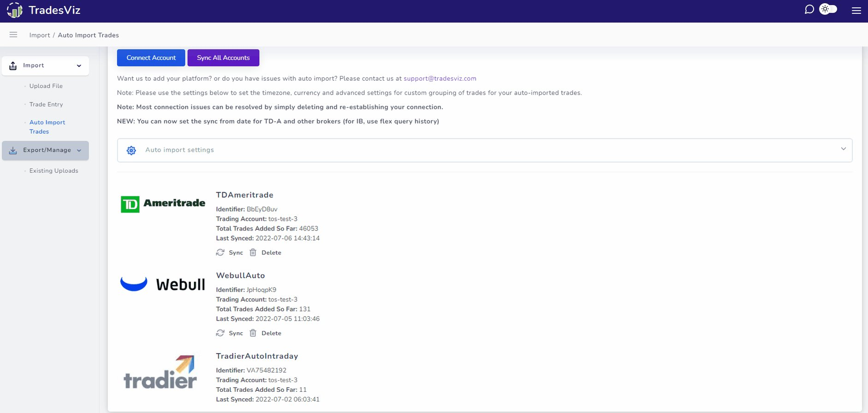Click the Sync All Accounts button
The height and width of the screenshot is (413, 868).
click(223, 58)
